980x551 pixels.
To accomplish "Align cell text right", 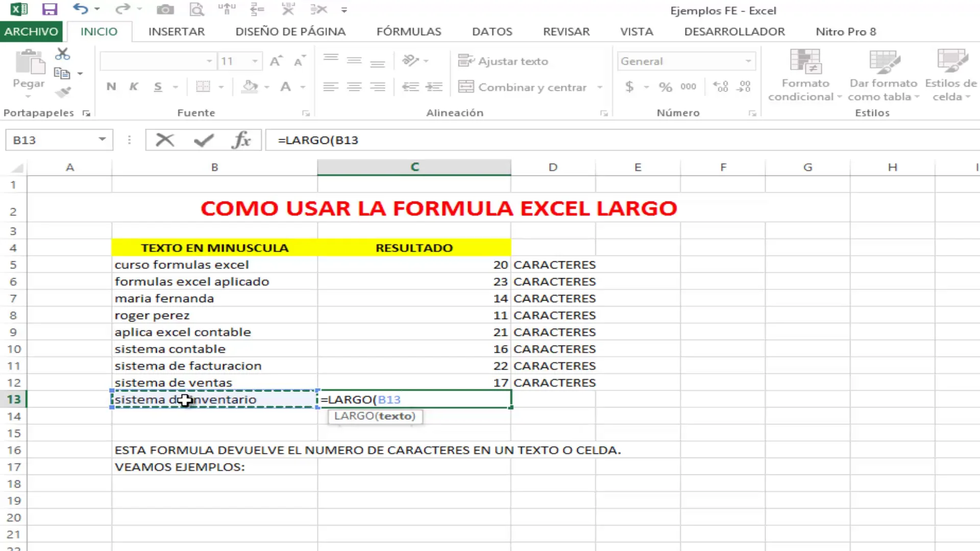I will click(x=378, y=87).
